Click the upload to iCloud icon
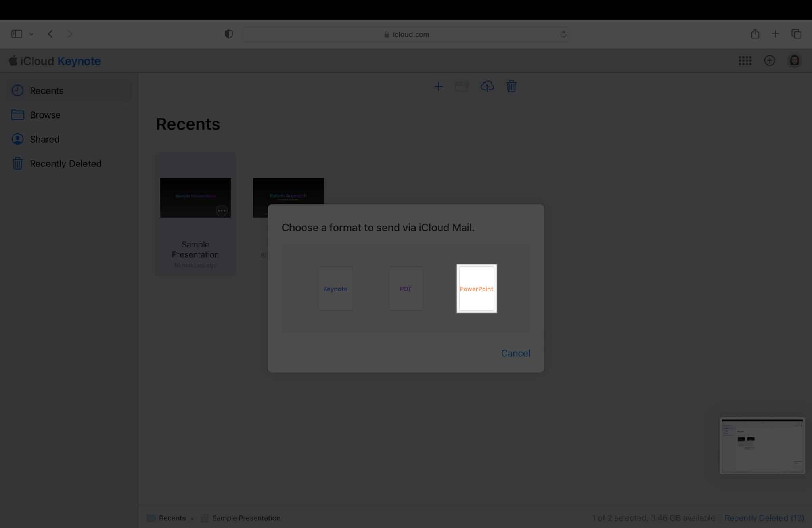Viewport: 812px width, 528px height. 486,86
